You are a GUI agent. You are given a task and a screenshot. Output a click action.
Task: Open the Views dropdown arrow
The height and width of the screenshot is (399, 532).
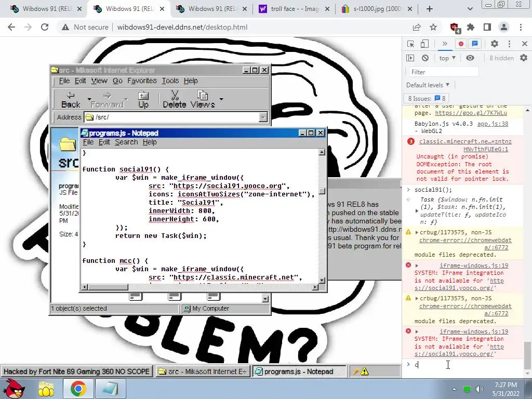click(221, 99)
